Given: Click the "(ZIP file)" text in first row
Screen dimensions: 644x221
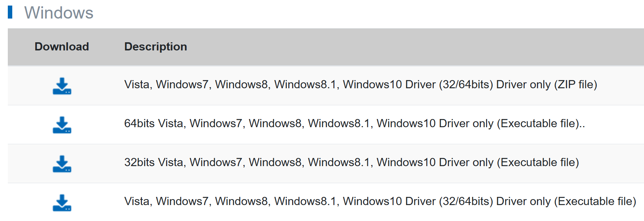Looking at the screenshot, I should click(575, 85).
